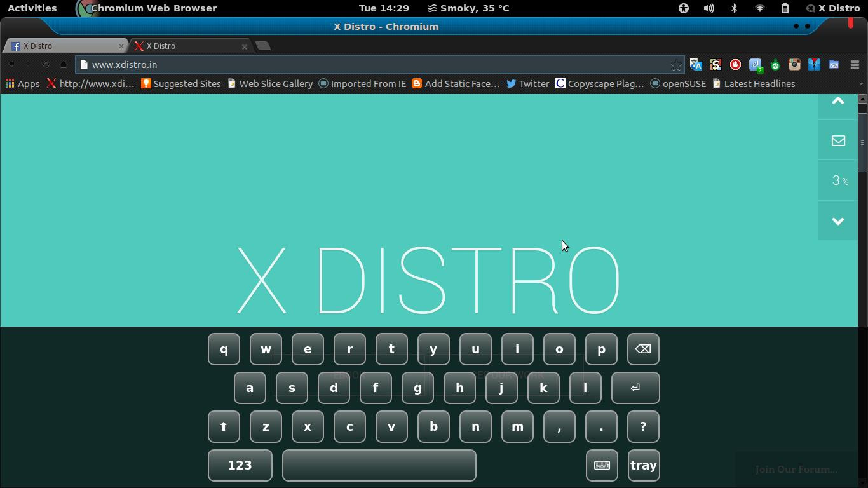Click the battery indicator in the top bar
This screenshot has width=868, height=488.
click(785, 8)
